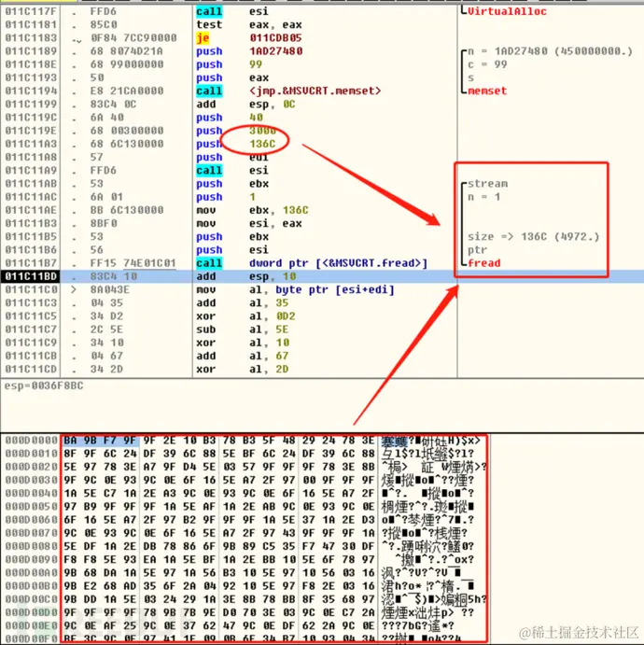This screenshot has height=645, width=644.
Task: Select 'call esi' at address 011C11A9
Action: pyautogui.click(x=232, y=170)
